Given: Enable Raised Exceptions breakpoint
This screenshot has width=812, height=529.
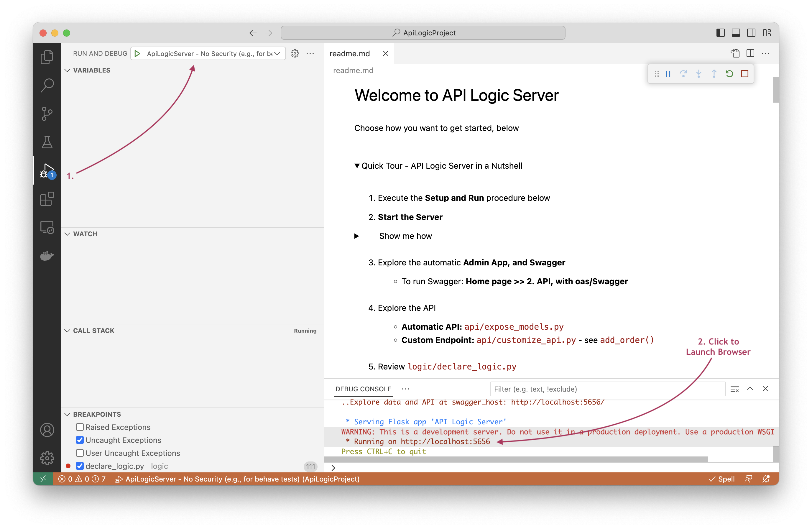Looking at the screenshot, I should [x=80, y=427].
